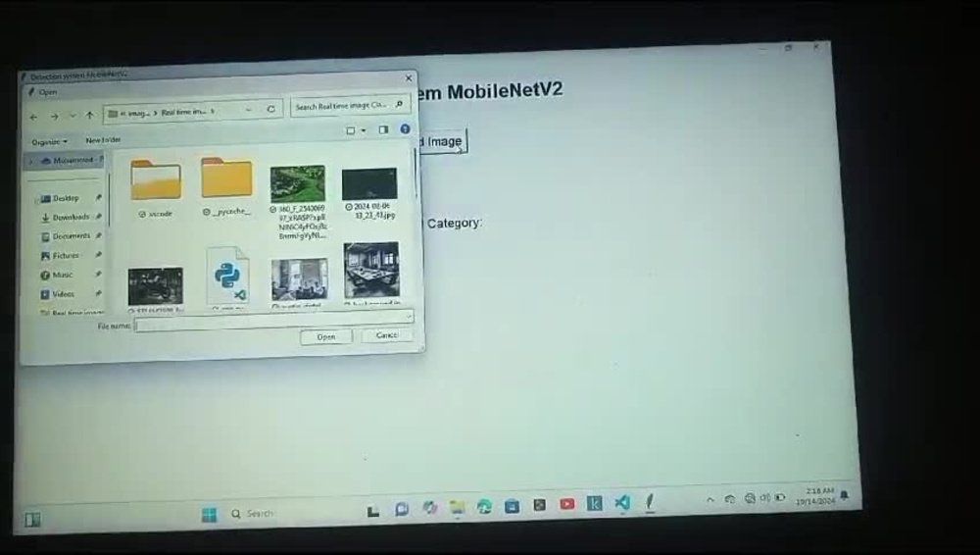
Task: Select the classroom photo thumbnail
Action: 299,280
